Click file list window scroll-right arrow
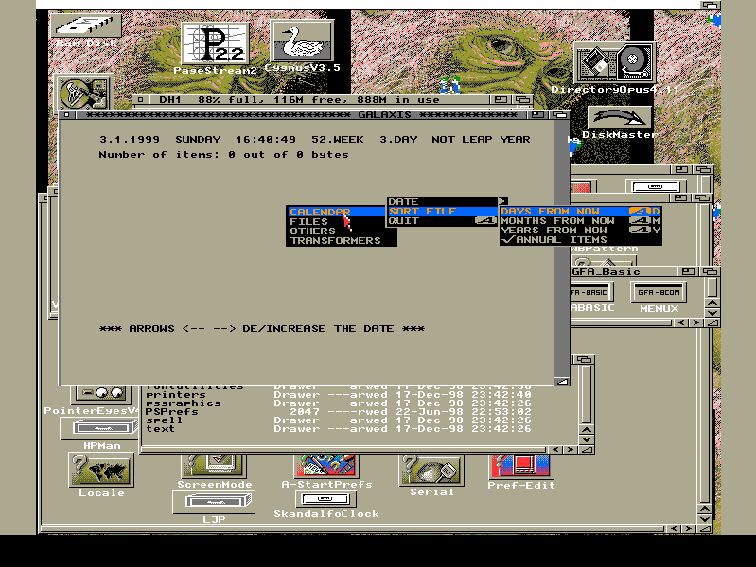 coord(570,449)
